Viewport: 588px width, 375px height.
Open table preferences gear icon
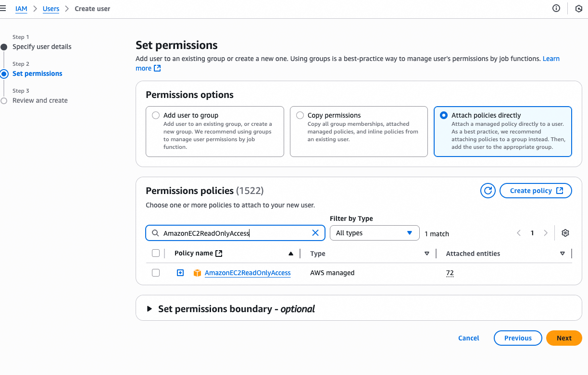pos(565,233)
